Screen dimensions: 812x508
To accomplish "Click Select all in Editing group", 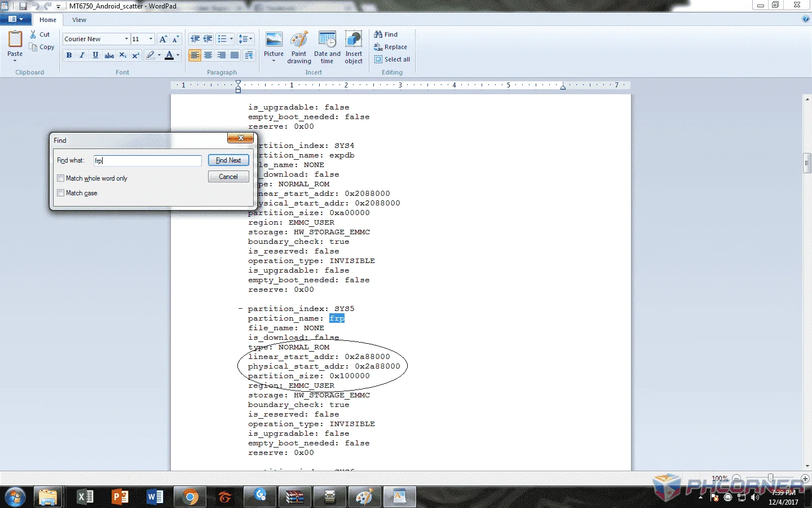I will click(392, 59).
